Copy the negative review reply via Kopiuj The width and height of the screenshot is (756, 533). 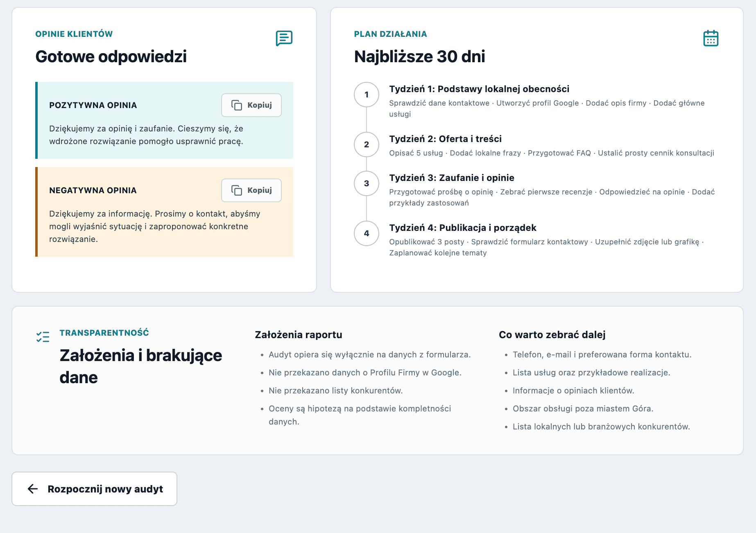pos(251,190)
